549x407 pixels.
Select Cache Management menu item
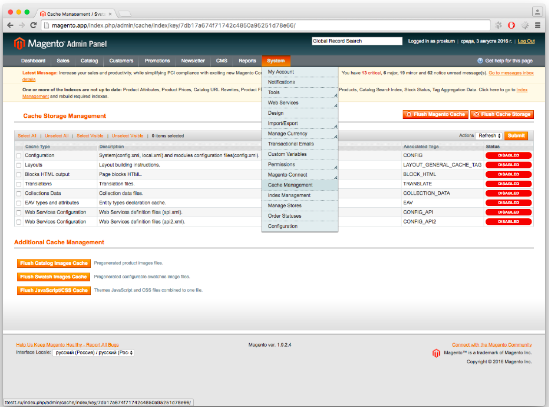(x=300, y=185)
